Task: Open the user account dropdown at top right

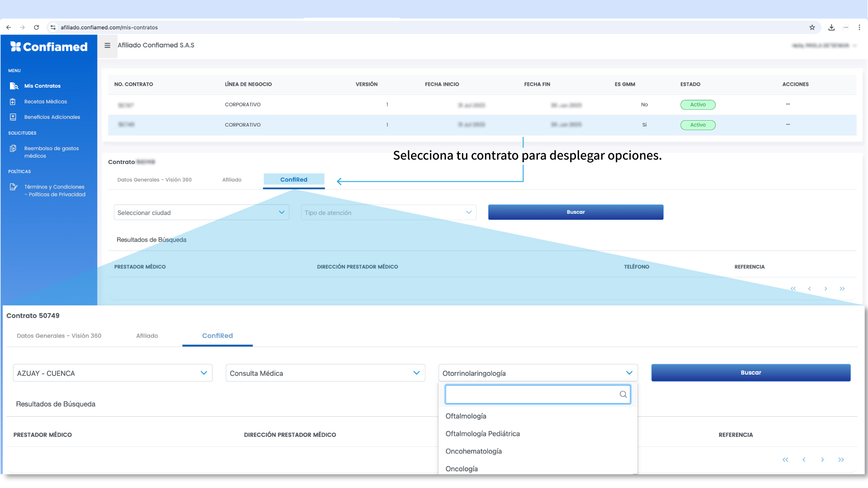Action: [824, 46]
